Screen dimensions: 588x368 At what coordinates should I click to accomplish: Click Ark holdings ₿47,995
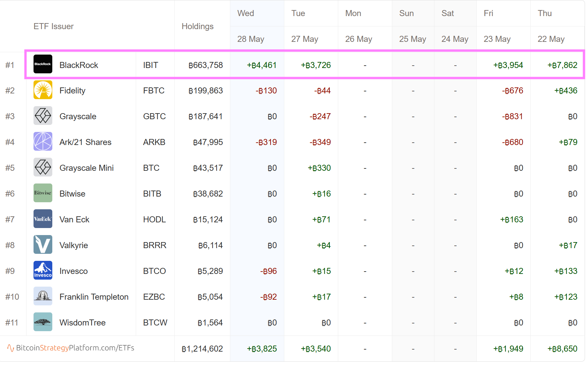click(x=208, y=142)
